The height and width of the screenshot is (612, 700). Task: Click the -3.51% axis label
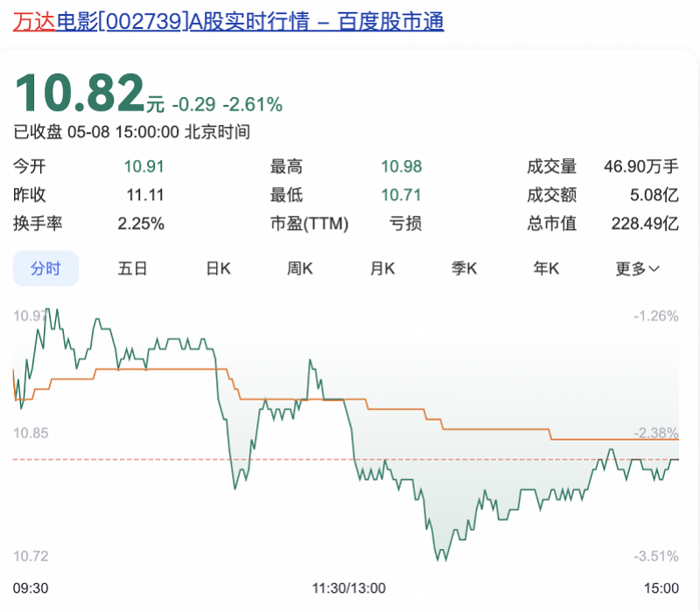pyautogui.click(x=656, y=556)
